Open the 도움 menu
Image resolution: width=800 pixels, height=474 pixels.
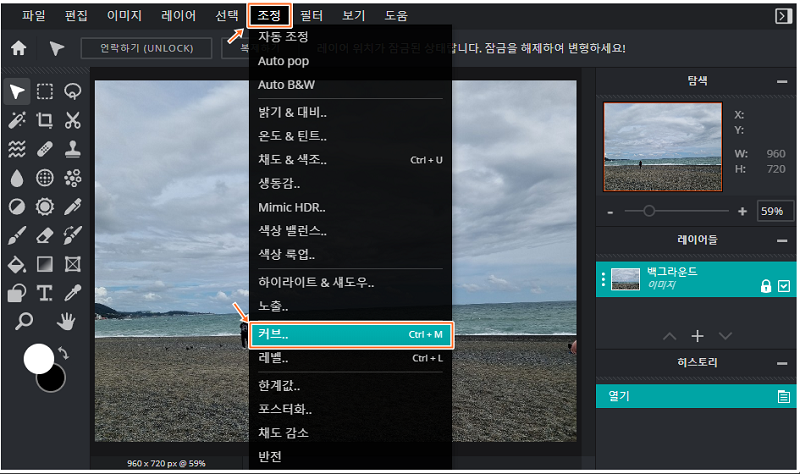pyautogui.click(x=396, y=16)
